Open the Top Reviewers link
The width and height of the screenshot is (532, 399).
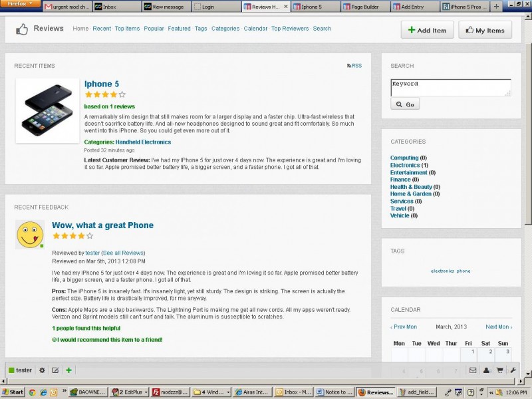[x=290, y=29]
